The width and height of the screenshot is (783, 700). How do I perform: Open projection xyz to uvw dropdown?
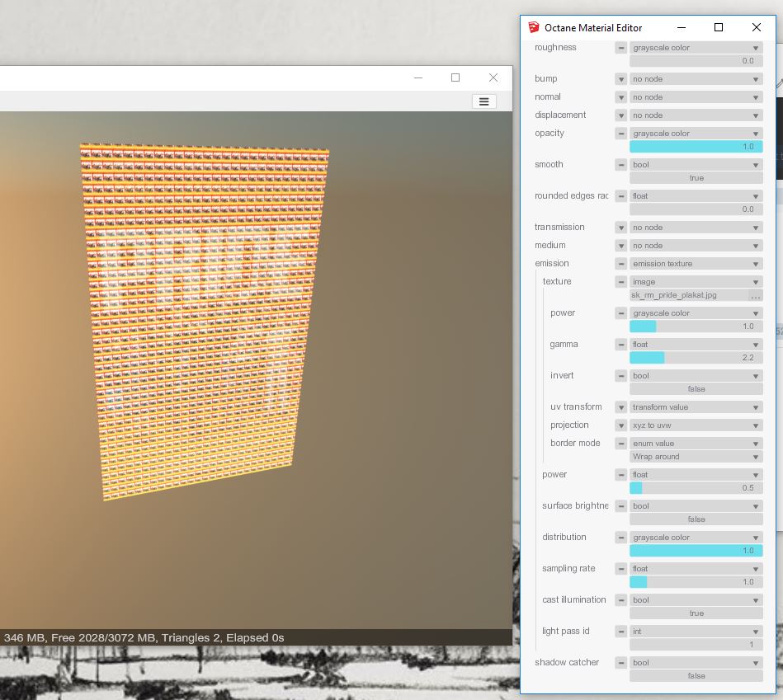[696, 425]
